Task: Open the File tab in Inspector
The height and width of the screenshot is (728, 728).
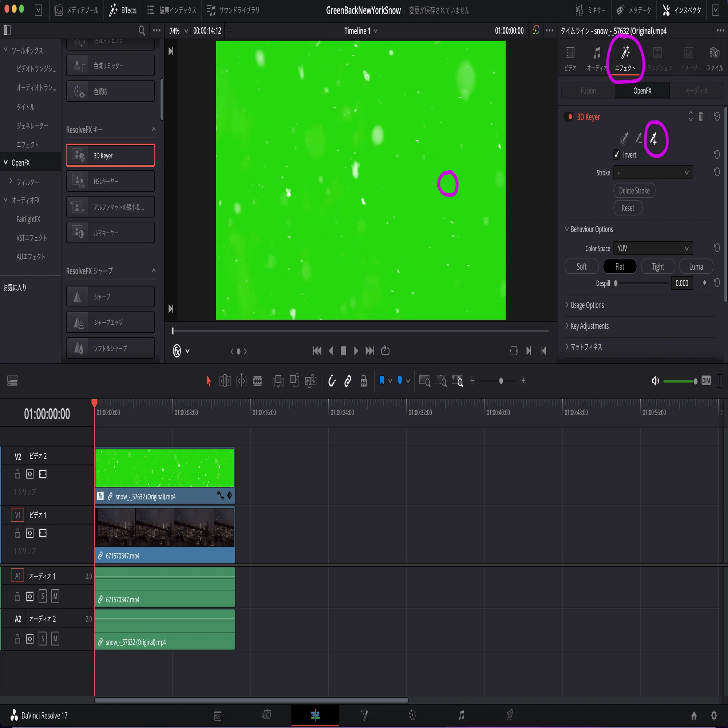Action: tap(715, 59)
